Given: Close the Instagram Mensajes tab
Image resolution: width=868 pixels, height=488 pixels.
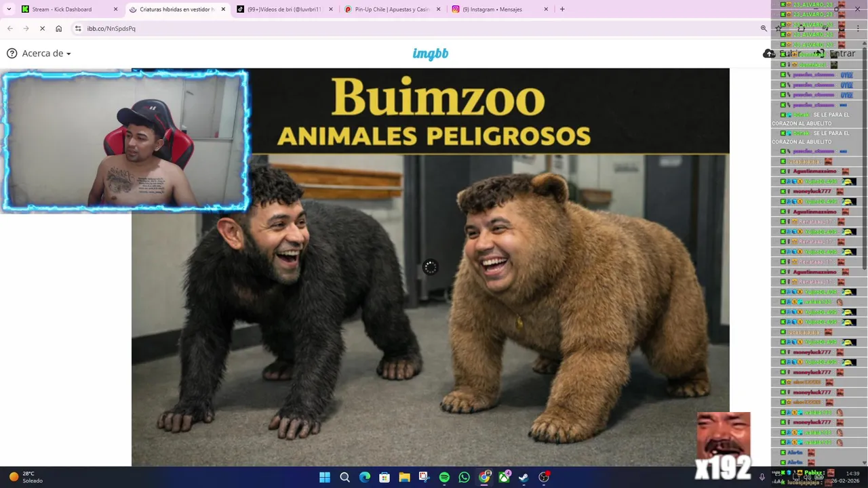Looking at the screenshot, I should [546, 9].
